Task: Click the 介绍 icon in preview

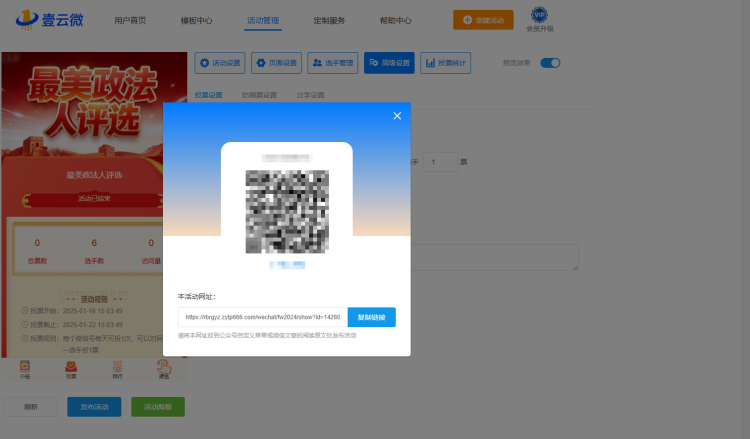Action: 25,369
